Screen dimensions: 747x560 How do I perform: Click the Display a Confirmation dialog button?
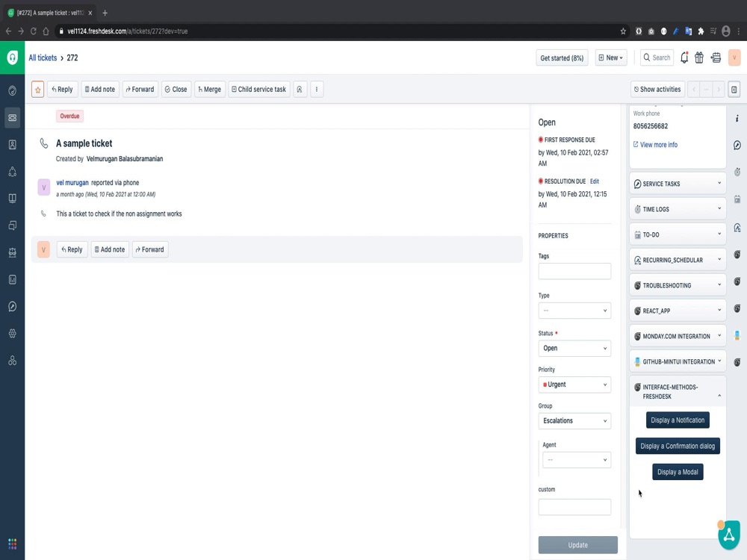pos(678,447)
